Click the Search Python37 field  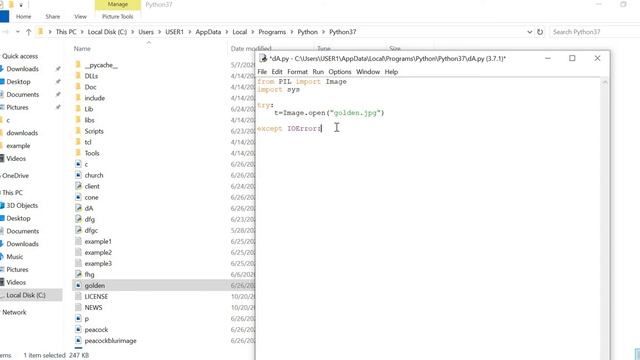click(594, 32)
